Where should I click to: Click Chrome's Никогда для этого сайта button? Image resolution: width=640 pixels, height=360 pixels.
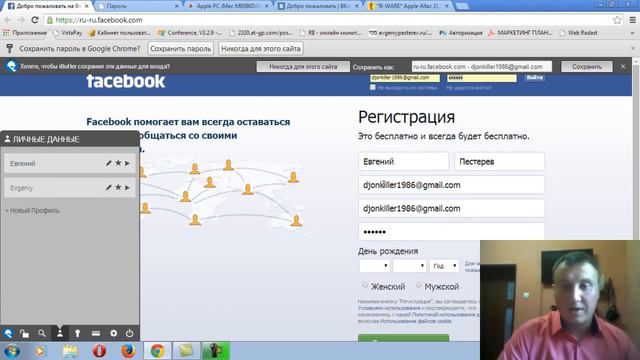261,49
